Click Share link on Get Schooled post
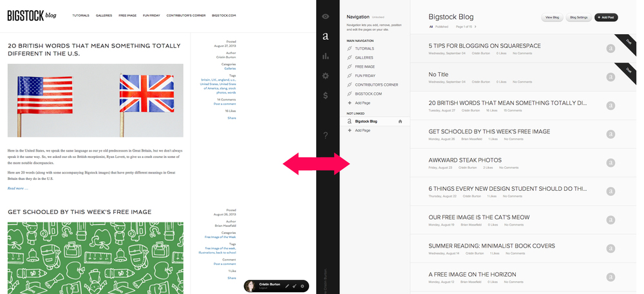This screenshot has width=644, height=294. pos(232,278)
